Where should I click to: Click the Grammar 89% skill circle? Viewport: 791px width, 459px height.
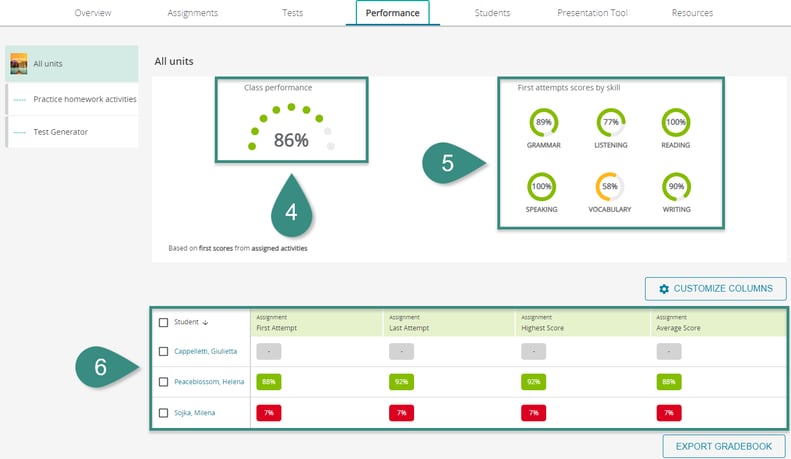click(x=544, y=123)
